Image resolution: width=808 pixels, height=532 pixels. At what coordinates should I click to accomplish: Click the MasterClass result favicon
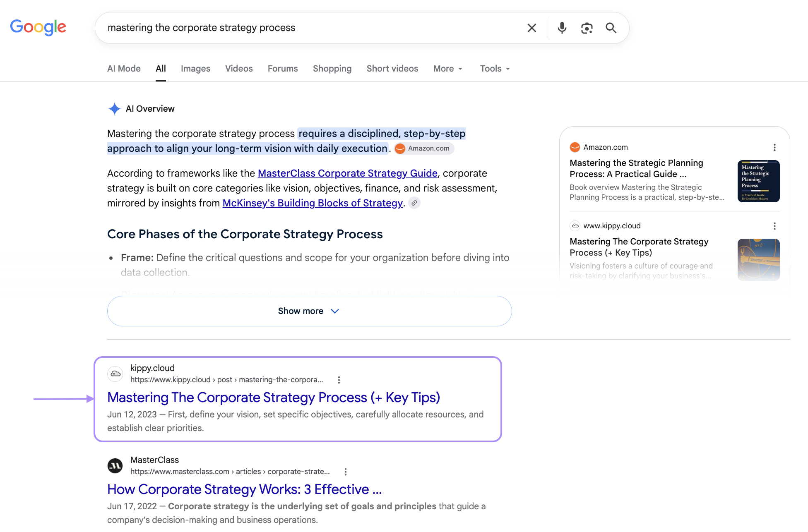(x=115, y=465)
